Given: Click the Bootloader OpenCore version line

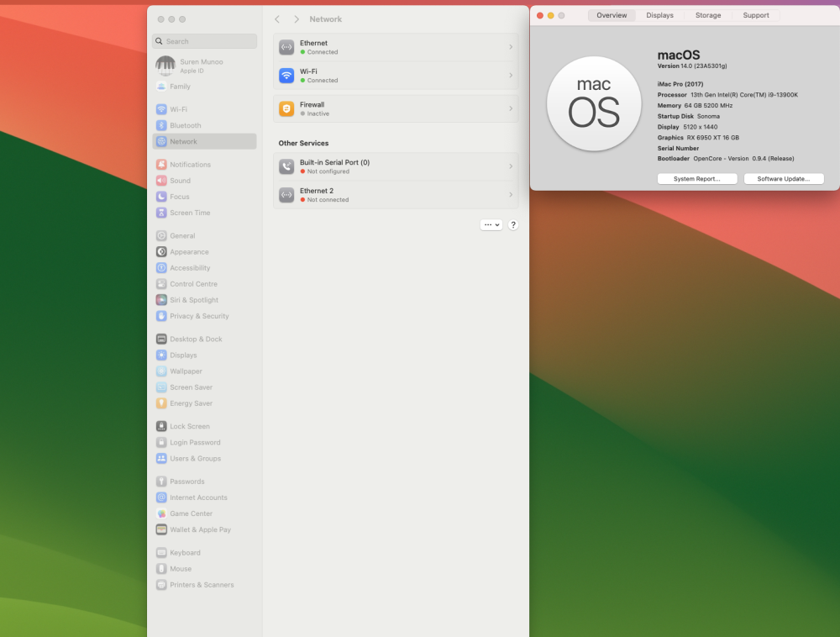Looking at the screenshot, I should [x=726, y=159].
